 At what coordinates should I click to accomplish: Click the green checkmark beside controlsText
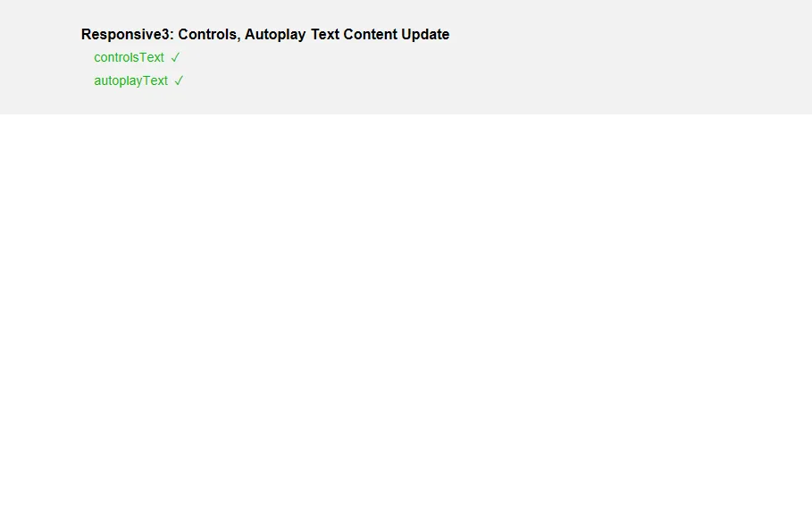click(x=175, y=57)
